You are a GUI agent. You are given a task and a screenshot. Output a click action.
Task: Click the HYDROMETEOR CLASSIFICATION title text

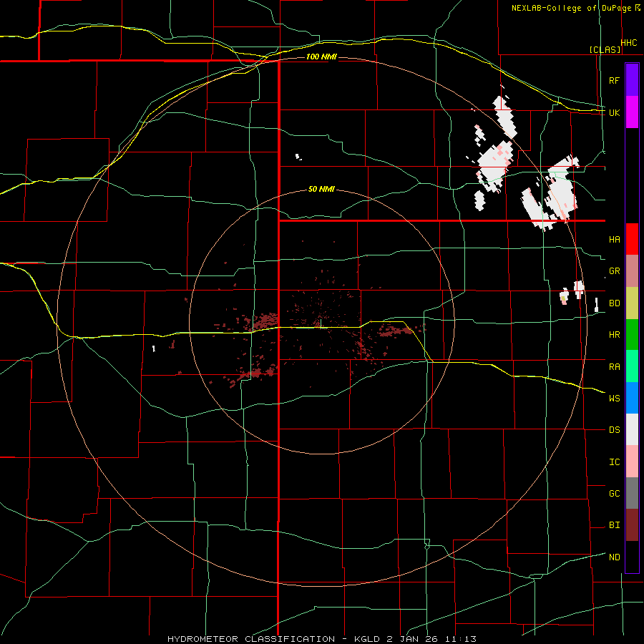click(x=251, y=639)
